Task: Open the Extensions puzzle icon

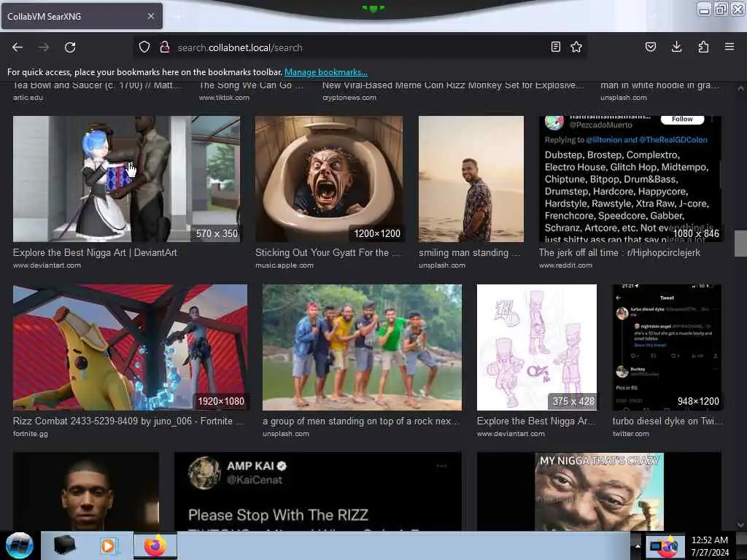Action: 703,47
